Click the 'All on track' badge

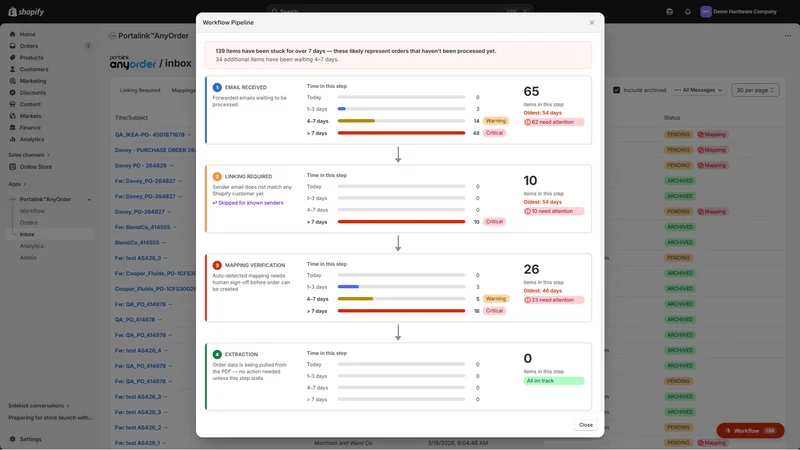[554, 381]
